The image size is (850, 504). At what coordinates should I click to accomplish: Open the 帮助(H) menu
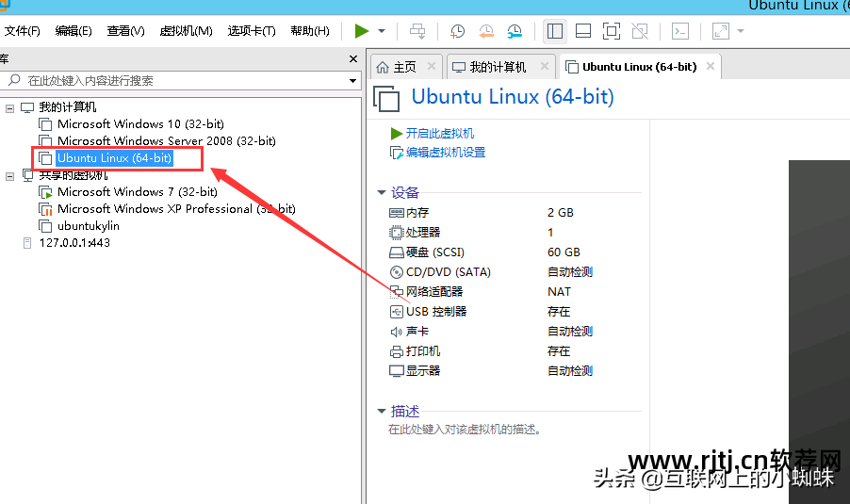[310, 31]
